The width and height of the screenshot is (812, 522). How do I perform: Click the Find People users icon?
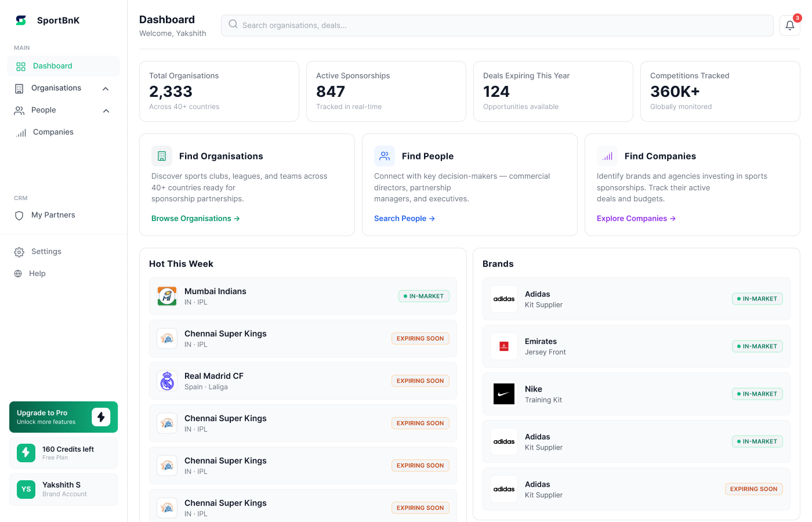(x=385, y=156)
